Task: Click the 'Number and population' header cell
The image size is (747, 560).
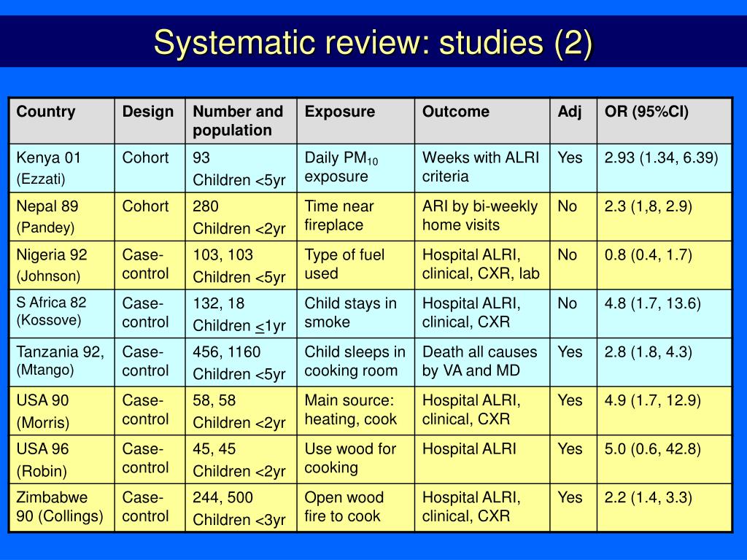Action: coord(241,121)
